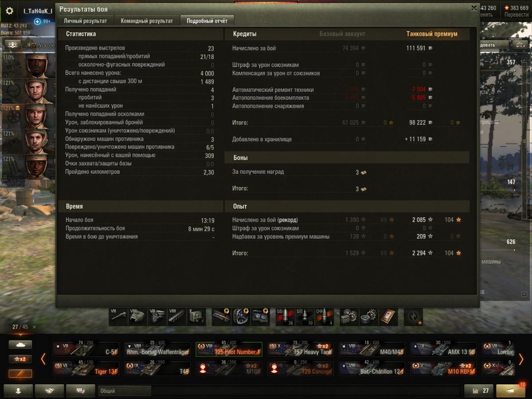Click the ventilation fan equipment slot

[240, 317]
